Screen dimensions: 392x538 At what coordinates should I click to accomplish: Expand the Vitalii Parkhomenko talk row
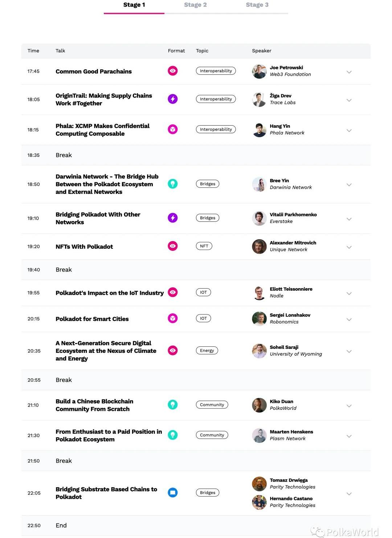349,219
